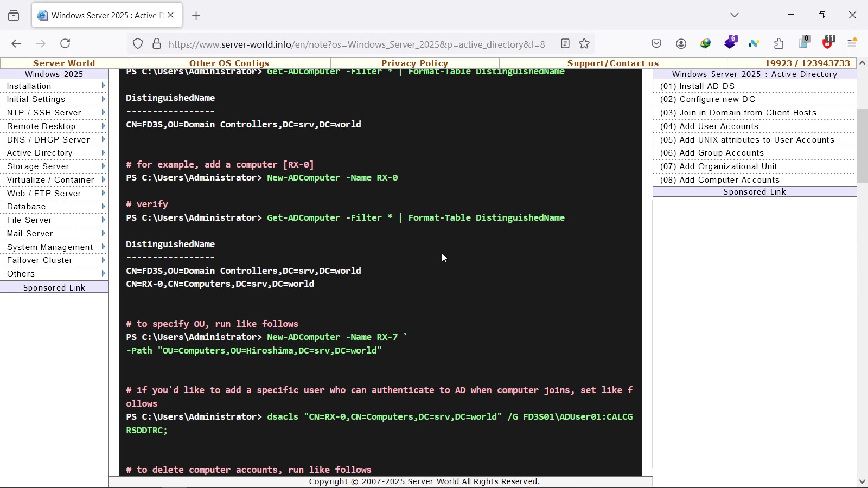Open the Firefox hamburger application menu
Image resolution: width=868 pixels, height=488 pixels.
pyautogui.click(x=852, y=43)
